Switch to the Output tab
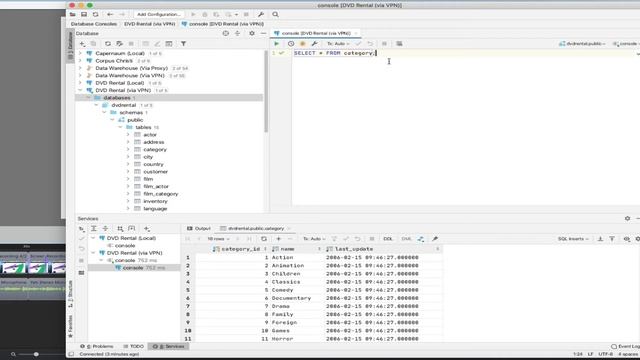The width and height of the screenshot is (640, 360). click(x=199, y=229)
